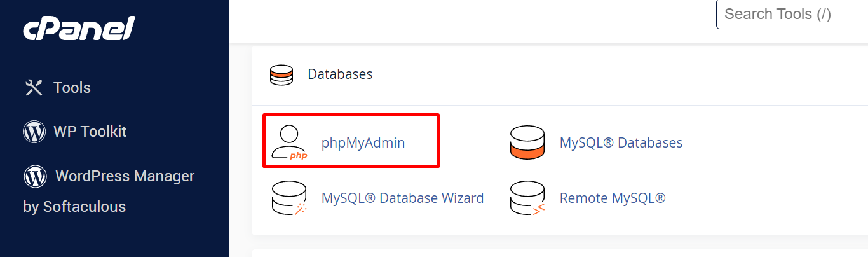Click the 'by Softaculous' sidebar text
Image resolution: width=868 pixels, height=257 pixels.
click(74, 207)
